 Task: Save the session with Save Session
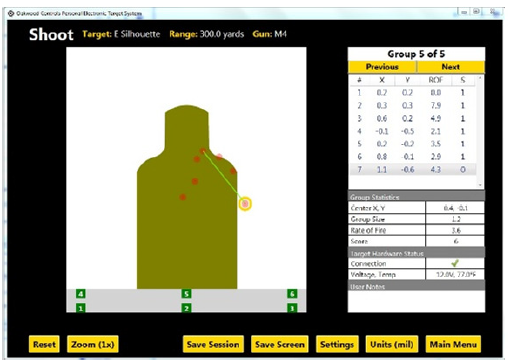tap(213, 344)
